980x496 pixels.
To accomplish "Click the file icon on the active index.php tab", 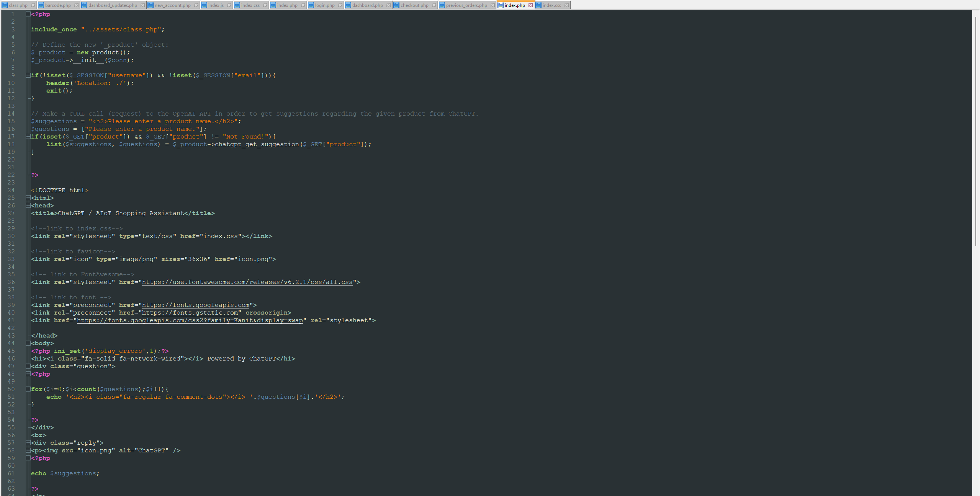I will pos(501,5).
